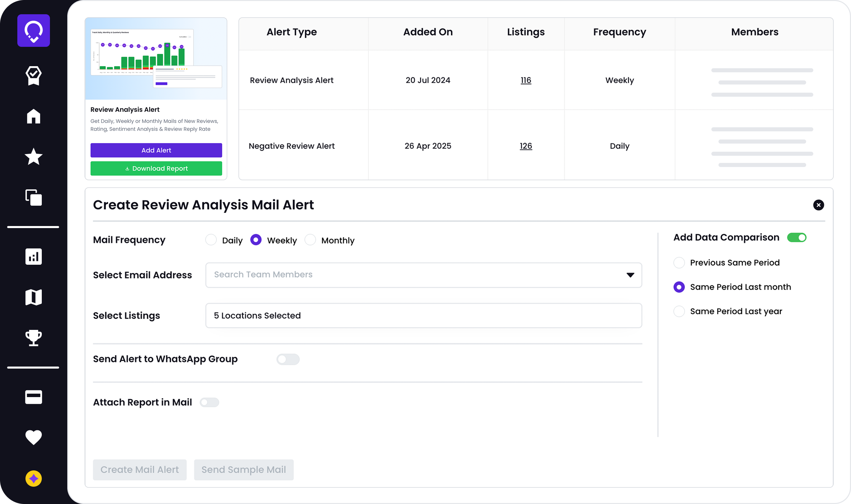This screenshot has height=504, width=851.
Task: Click the heart icon in sidebar
Action: 33,437
